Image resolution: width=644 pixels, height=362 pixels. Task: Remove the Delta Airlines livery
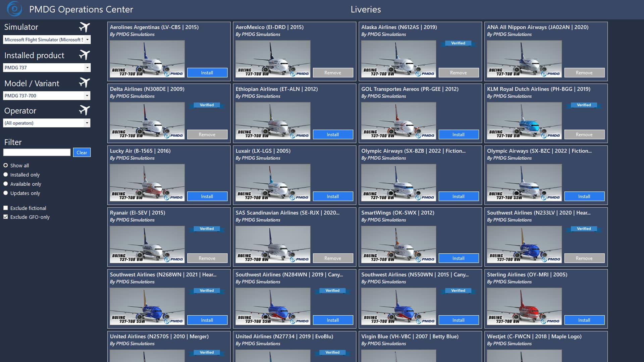pyautogui.click(x=207, y=134)
